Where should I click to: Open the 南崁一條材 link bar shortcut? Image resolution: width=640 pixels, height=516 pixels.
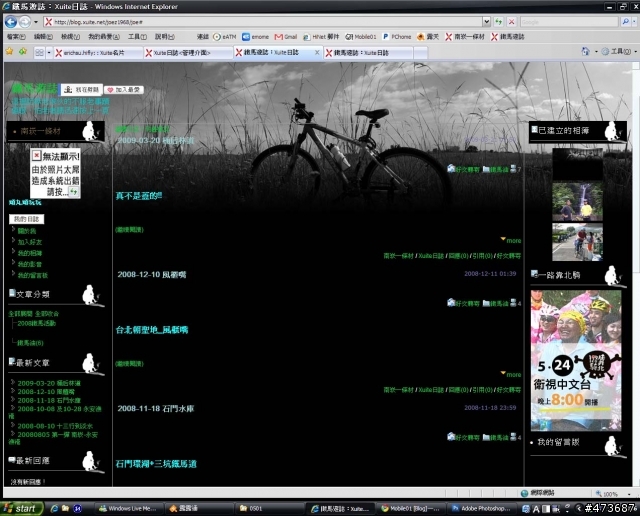pos(465,37)
